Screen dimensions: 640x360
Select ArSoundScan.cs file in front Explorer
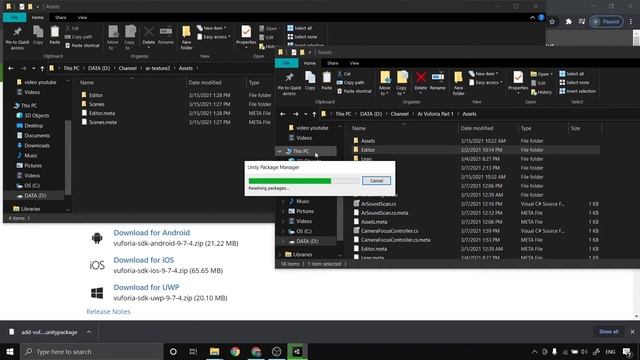[378, 204]
